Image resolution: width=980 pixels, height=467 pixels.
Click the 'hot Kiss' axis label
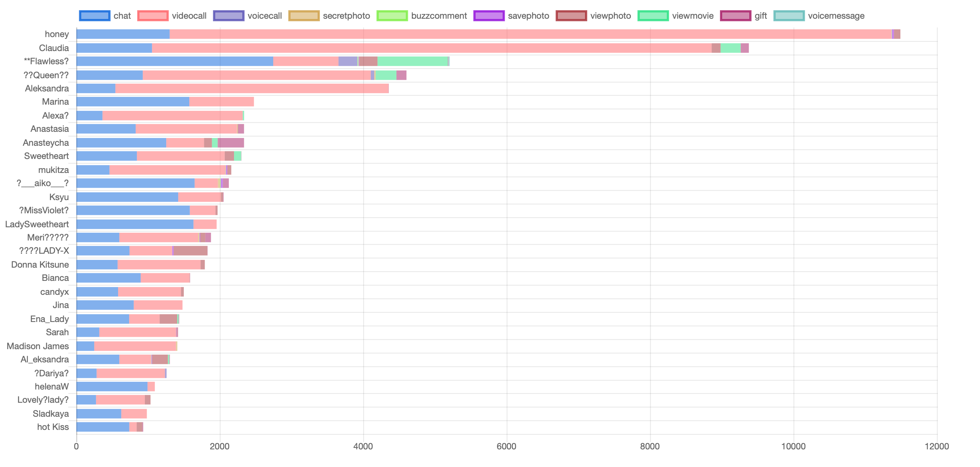tap(53, 427)
